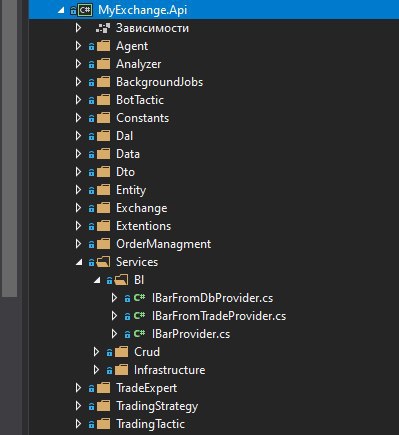The image size is (399, 435).
Task: Click the C# file icon of IBarFromTradeProvider.cs
Action: [x=139, y=315]
